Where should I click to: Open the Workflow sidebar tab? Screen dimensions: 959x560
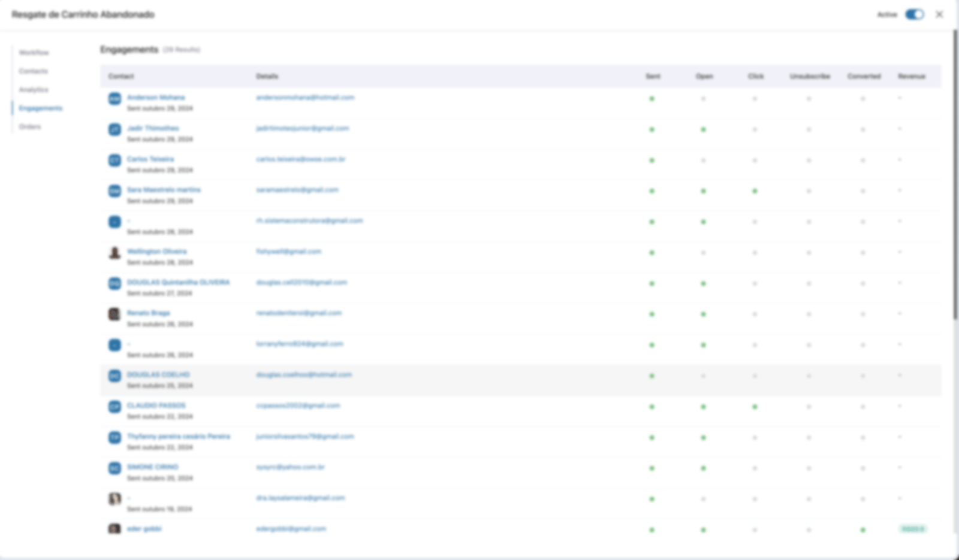(34, 53)
